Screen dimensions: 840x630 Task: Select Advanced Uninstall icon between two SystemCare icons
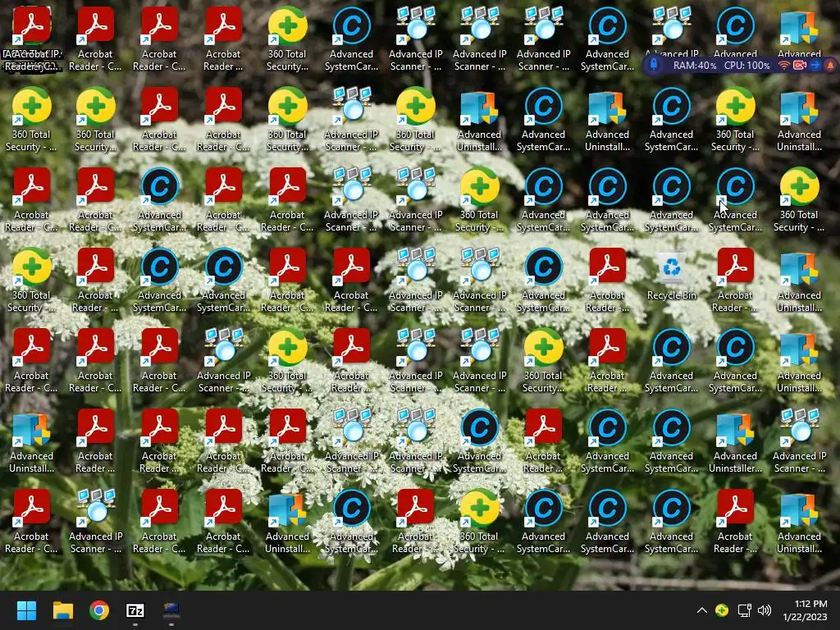tap(607, 118)
